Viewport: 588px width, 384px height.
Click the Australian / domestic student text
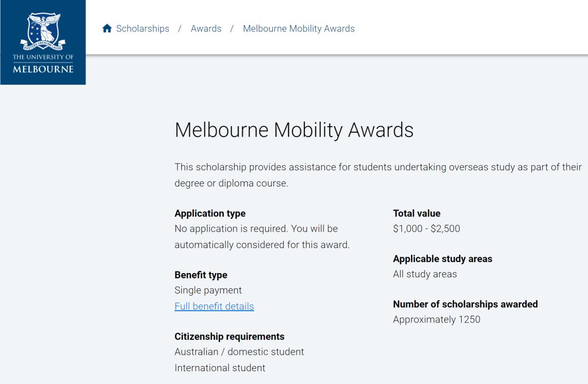(x=239, y=352)
